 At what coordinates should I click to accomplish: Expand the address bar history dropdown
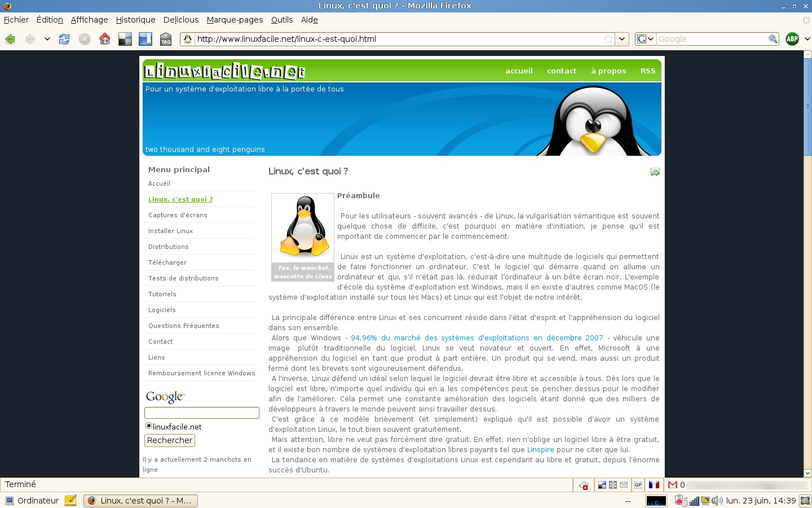tap(622, 39)
